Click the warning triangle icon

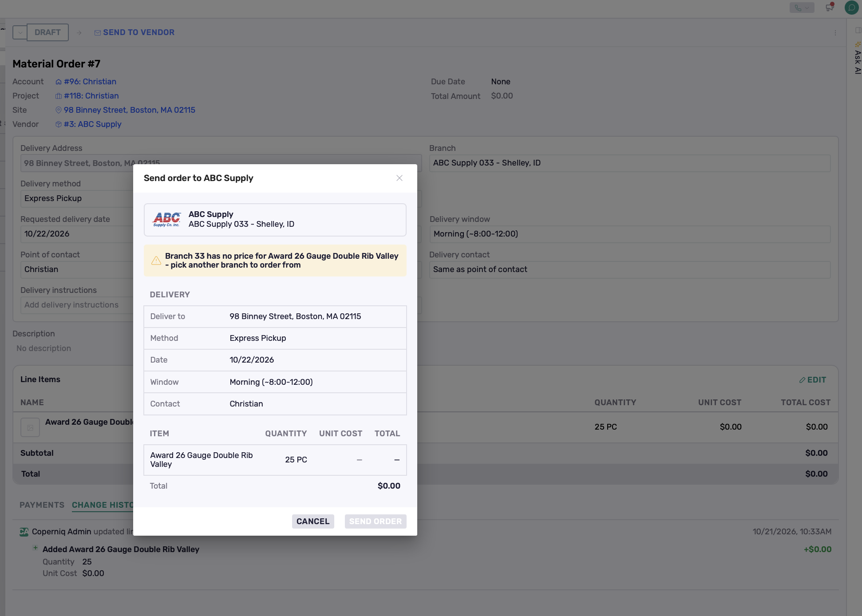[x=156, y=261]
